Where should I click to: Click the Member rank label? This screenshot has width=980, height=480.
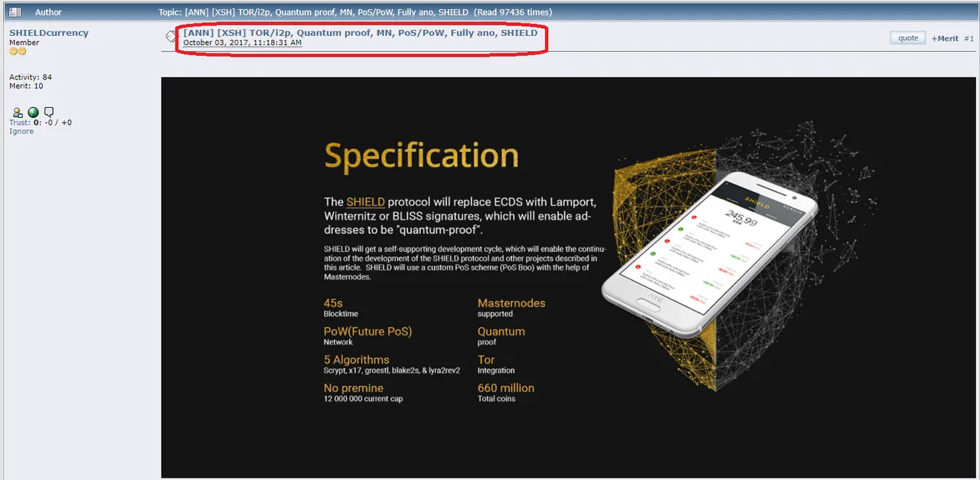tap(24, 43)
